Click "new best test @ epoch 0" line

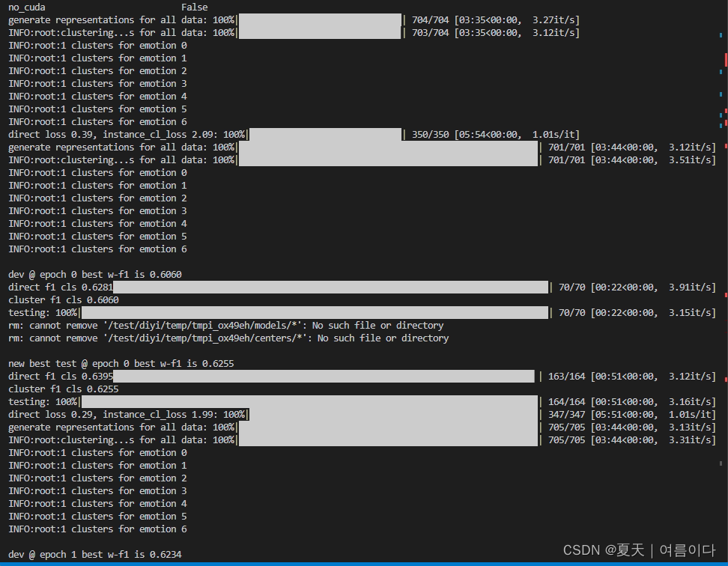click(x=121, y=364)
